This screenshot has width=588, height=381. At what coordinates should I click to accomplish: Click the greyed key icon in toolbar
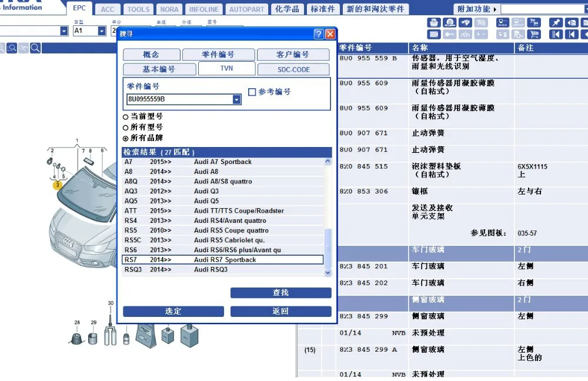tap(450, 35)
